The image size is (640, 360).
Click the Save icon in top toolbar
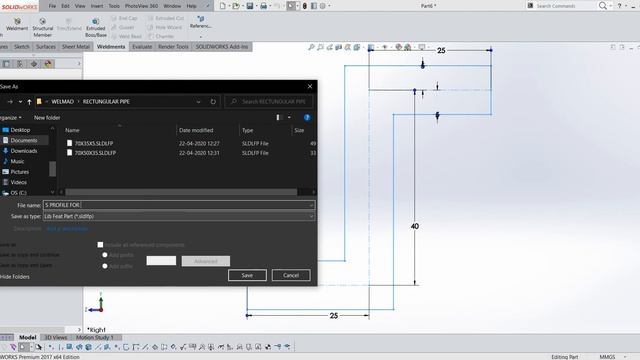[x=249, y=6]
